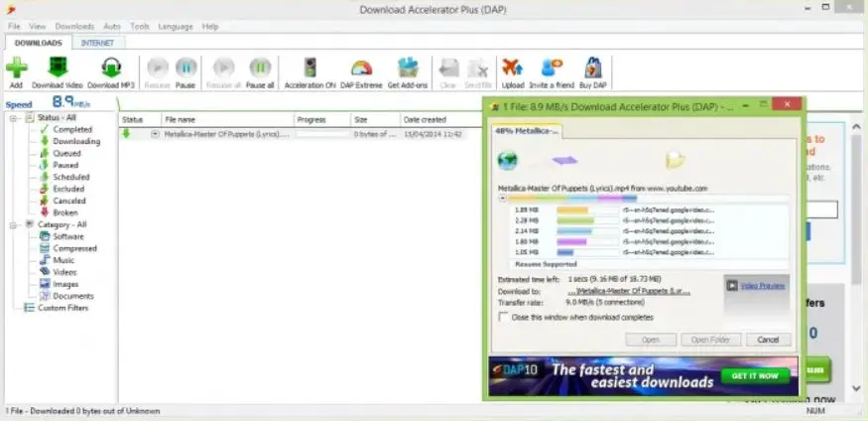Sort list by Progress column header

(322, 120)
